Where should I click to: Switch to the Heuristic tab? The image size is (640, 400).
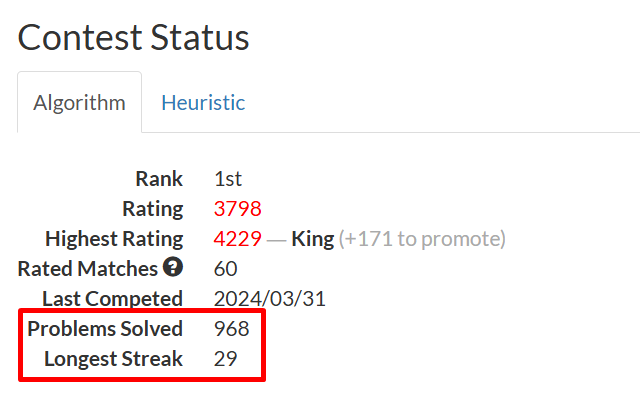click(x=203, y=102)
